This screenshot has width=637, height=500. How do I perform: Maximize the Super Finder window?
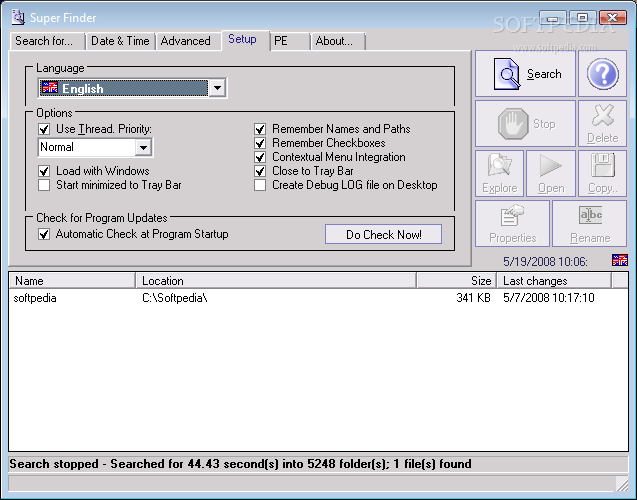pos(582,18)
